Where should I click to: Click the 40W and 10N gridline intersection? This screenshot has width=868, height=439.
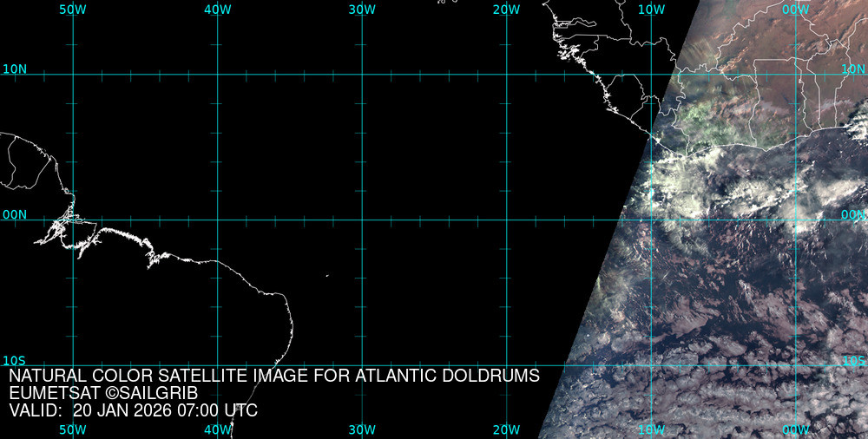coord(217,74)
